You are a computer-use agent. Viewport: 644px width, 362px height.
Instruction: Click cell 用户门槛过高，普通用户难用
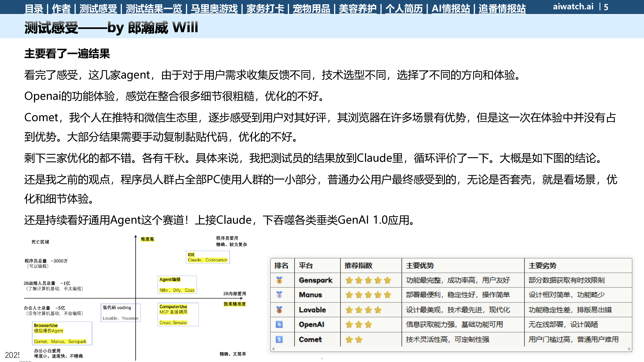click(x=573, y=339)
